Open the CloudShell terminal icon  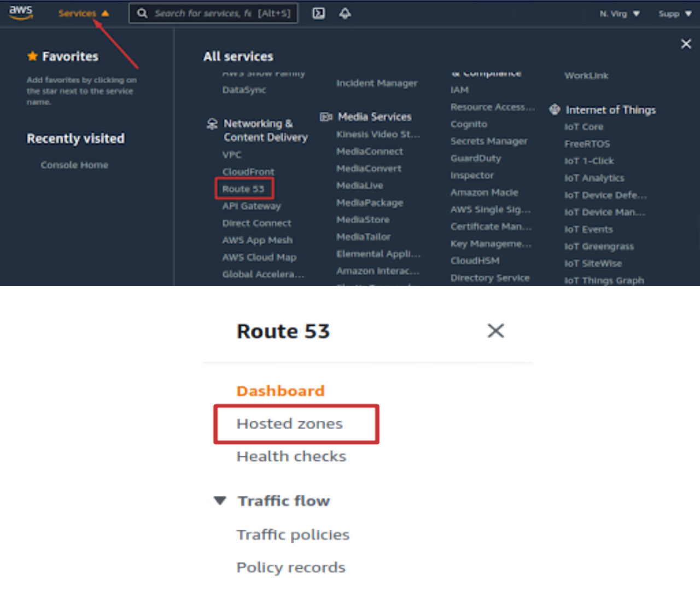coord(318,13)
